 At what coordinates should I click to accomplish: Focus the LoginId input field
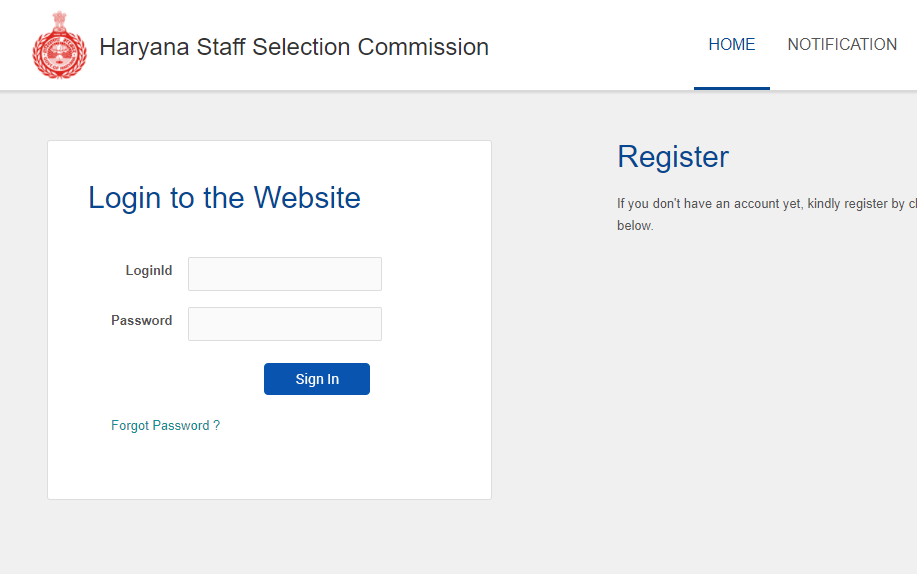click(x=285, y=274)
